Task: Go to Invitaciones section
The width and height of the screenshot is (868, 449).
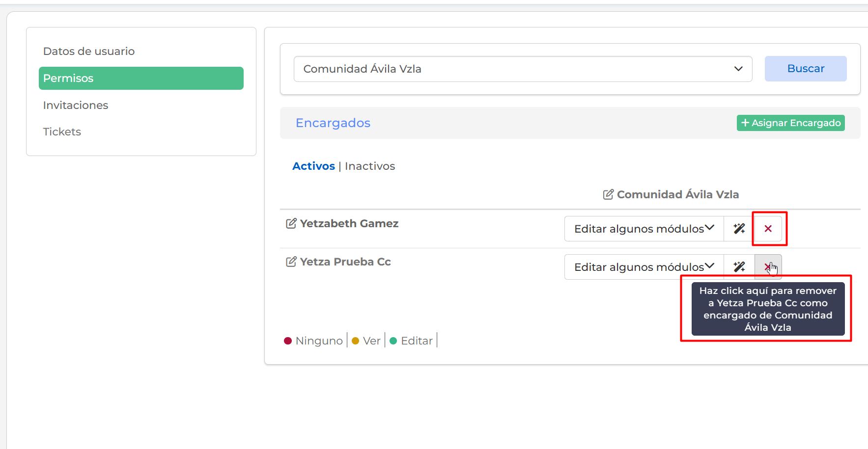Action: 76,106
